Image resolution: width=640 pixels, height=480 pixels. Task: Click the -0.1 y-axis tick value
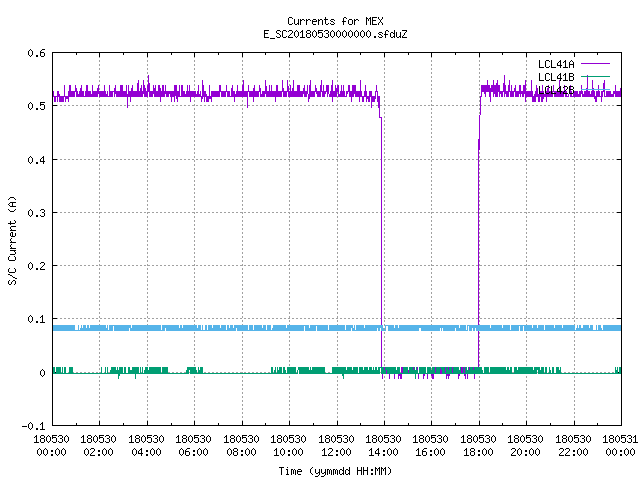point(33,426)
